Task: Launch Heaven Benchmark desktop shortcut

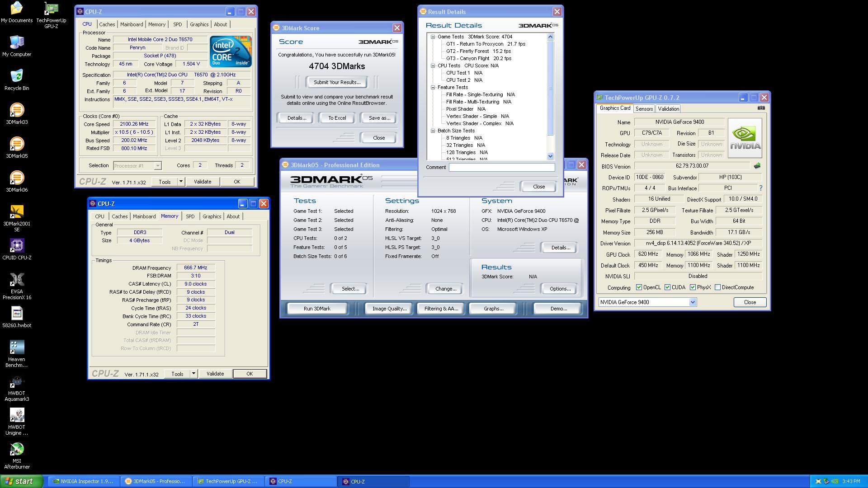Action: [x=17, y=354]
